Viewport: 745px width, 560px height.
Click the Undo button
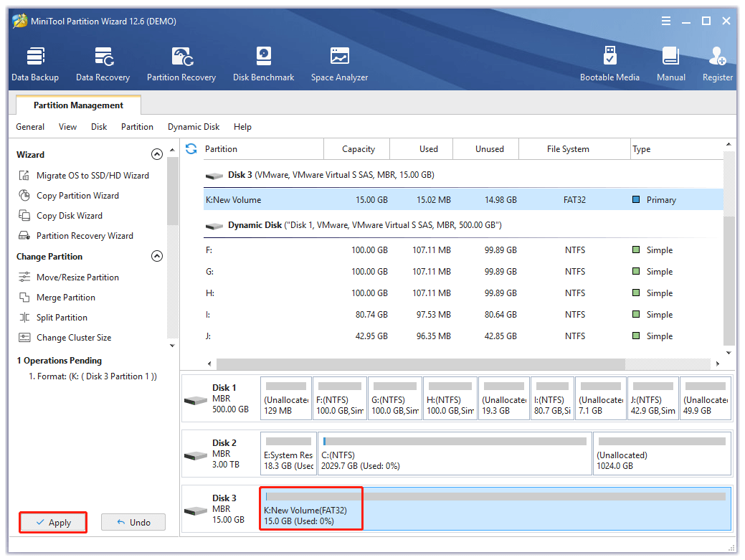click(x=133, y=522)
